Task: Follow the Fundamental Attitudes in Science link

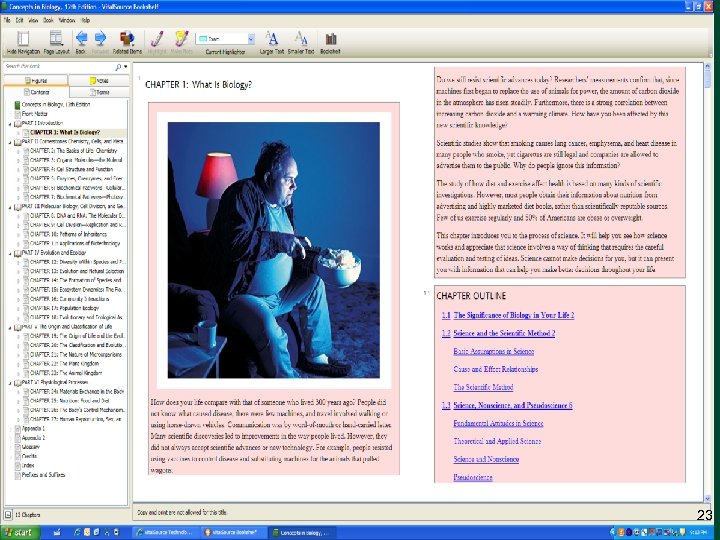Action: click(498, 423)
